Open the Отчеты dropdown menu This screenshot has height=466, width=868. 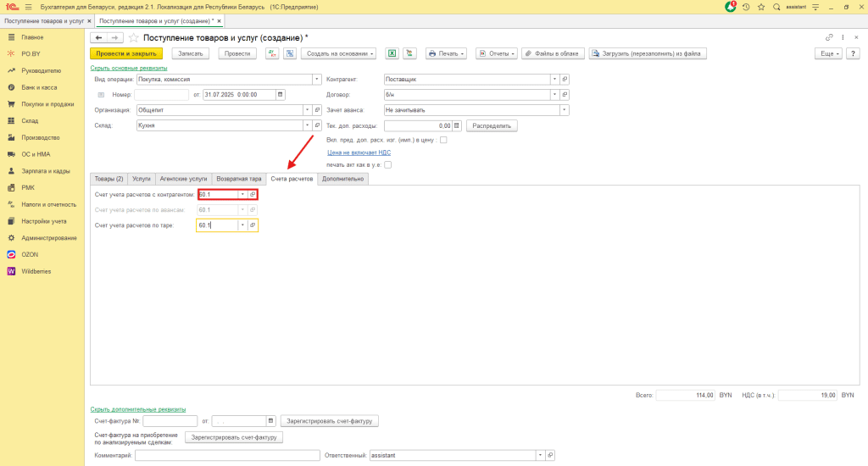click(x=497, y=53)
